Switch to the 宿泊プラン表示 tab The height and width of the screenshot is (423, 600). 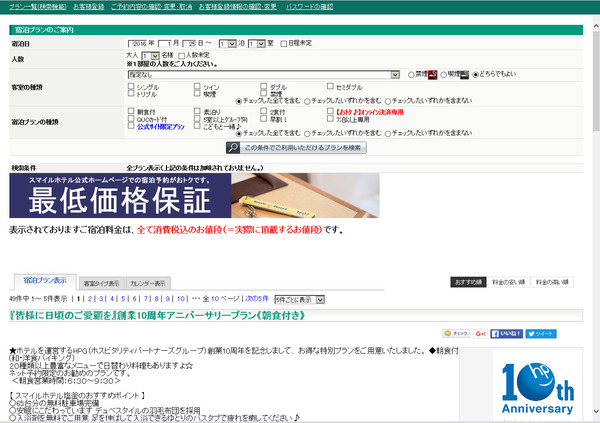click(x=45, y=282)
